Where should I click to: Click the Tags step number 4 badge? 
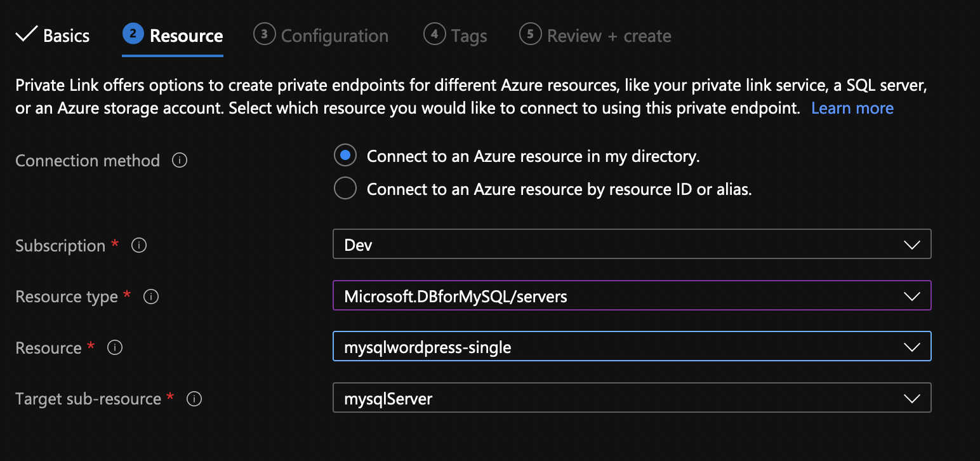tap(434, 34)
